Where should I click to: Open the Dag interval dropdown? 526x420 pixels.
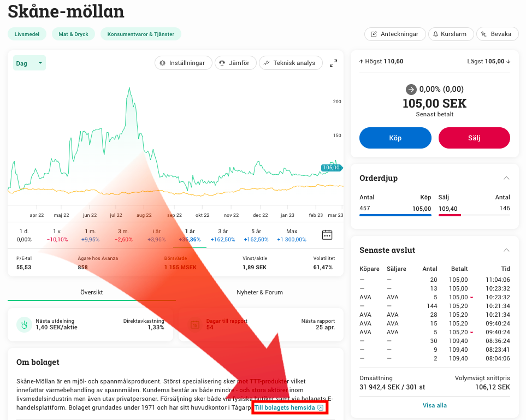click(29, 63)
